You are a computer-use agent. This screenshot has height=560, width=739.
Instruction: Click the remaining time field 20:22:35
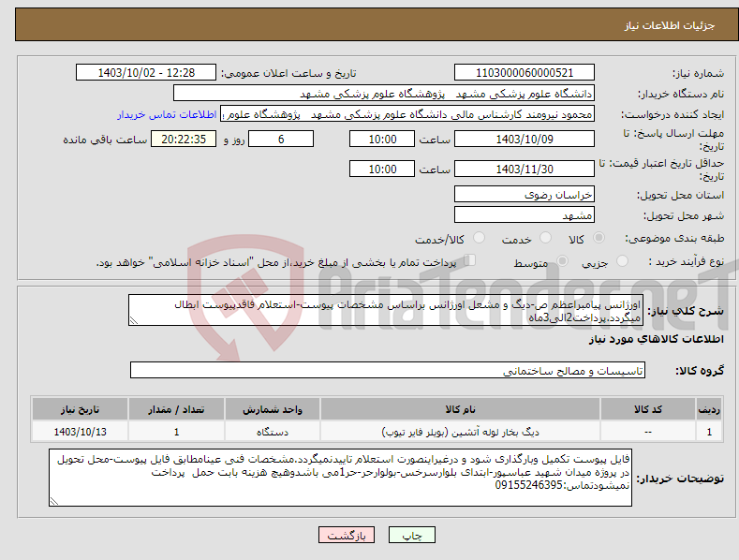pos(184,139)
